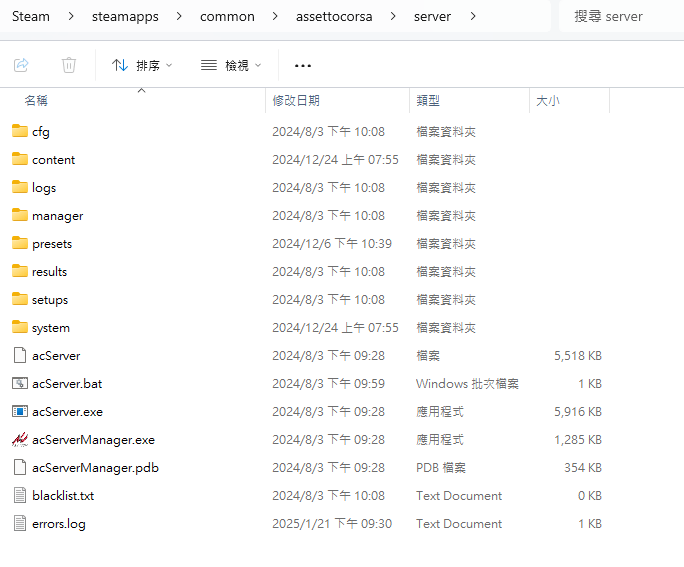Select the results folder name
This screenshot has height=567, width=684.
[x=49, y=272]
